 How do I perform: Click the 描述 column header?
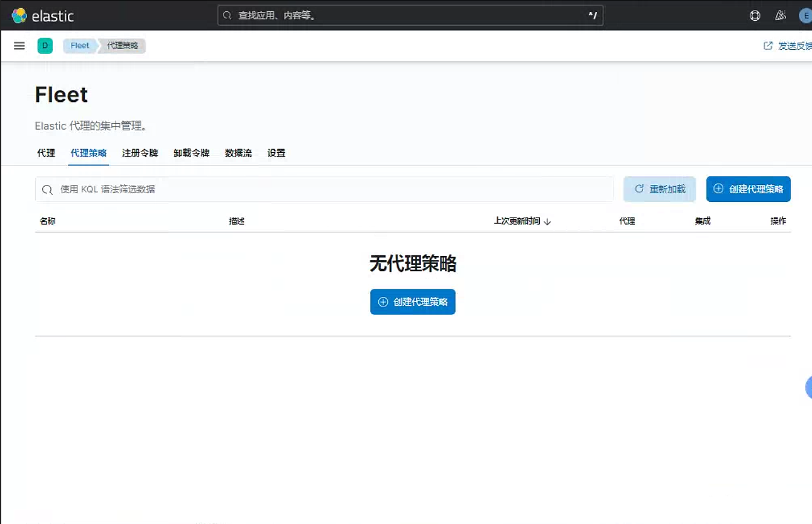pyautogui.click(x=237, y=221)
